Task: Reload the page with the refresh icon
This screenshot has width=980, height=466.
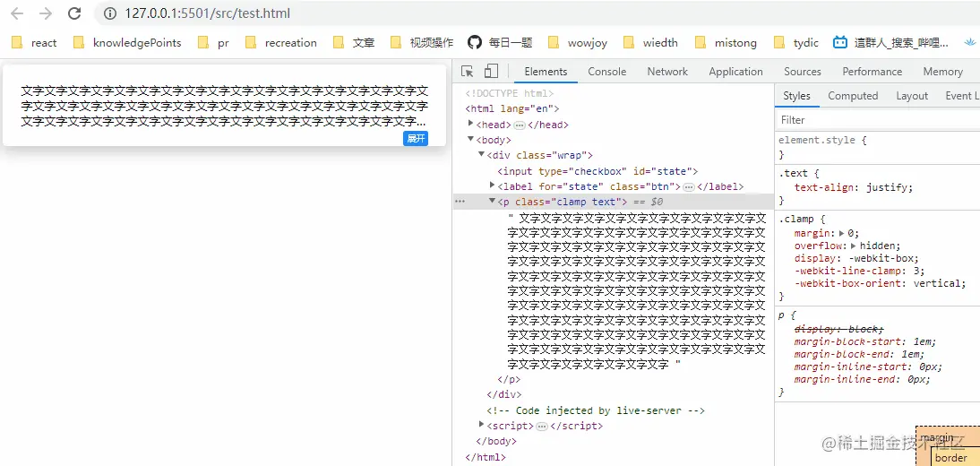Action: pyautogui.click(x=74, y=13)
